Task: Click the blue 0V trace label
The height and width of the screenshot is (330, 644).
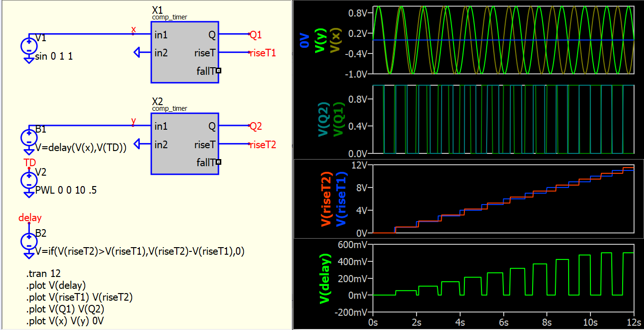Action: 305,40
